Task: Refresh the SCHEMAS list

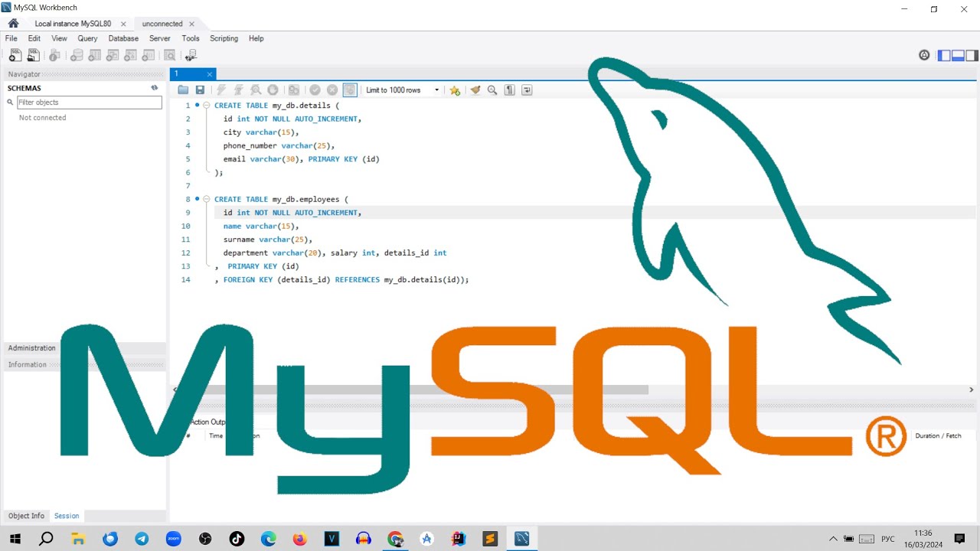Action: coord(154,88)
